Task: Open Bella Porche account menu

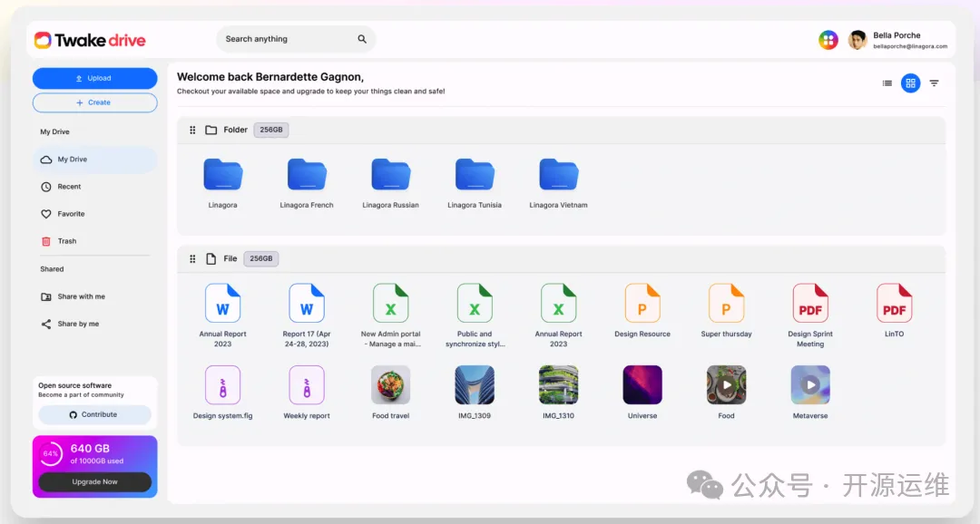Action: click(898, 40)
